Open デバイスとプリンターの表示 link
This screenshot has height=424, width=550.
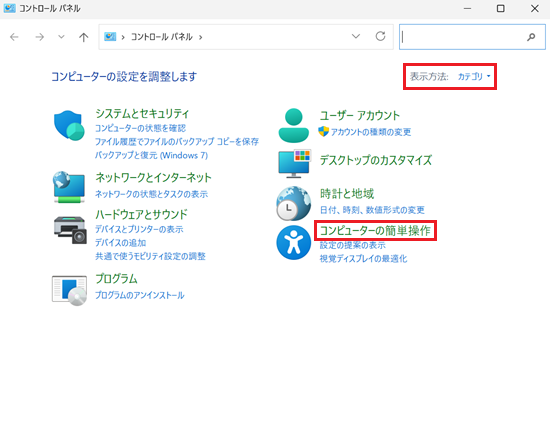(139, 229)
